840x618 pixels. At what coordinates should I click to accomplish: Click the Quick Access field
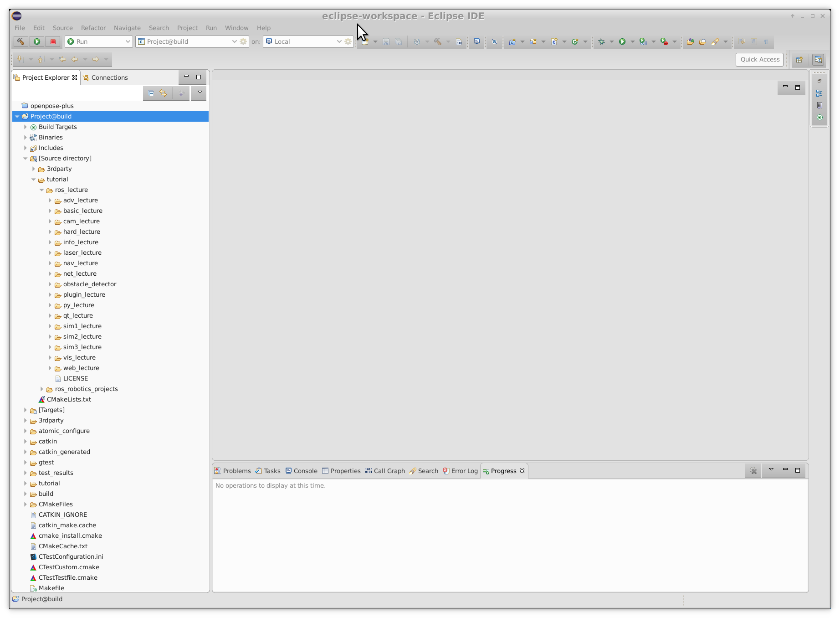coord(759,60)
